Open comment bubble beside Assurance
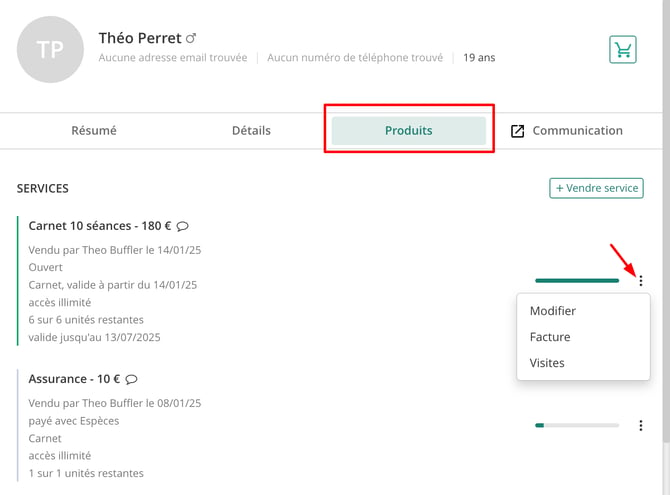670x495 pixels. (x=132, y=379)
